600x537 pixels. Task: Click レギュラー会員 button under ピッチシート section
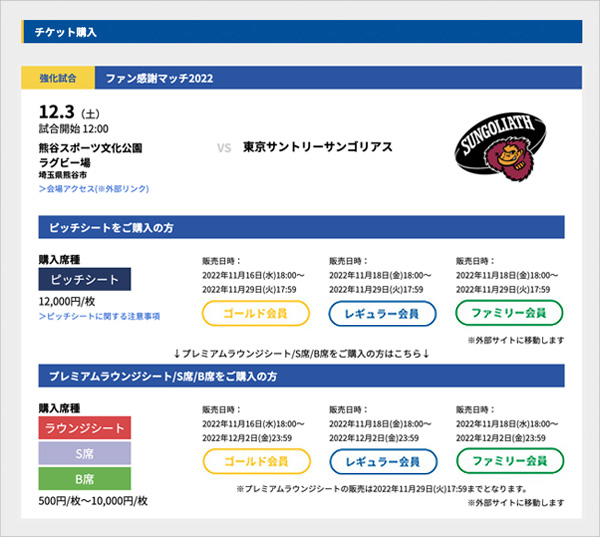(382, 313)
